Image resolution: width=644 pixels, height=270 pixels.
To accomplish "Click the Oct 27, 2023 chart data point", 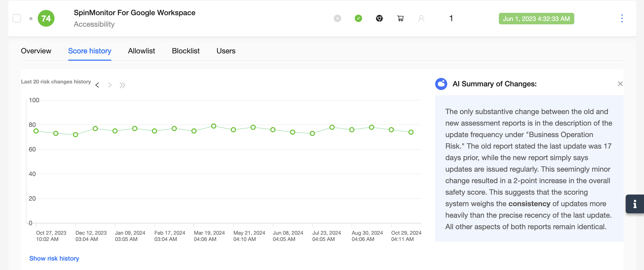I will coord(36,131).
